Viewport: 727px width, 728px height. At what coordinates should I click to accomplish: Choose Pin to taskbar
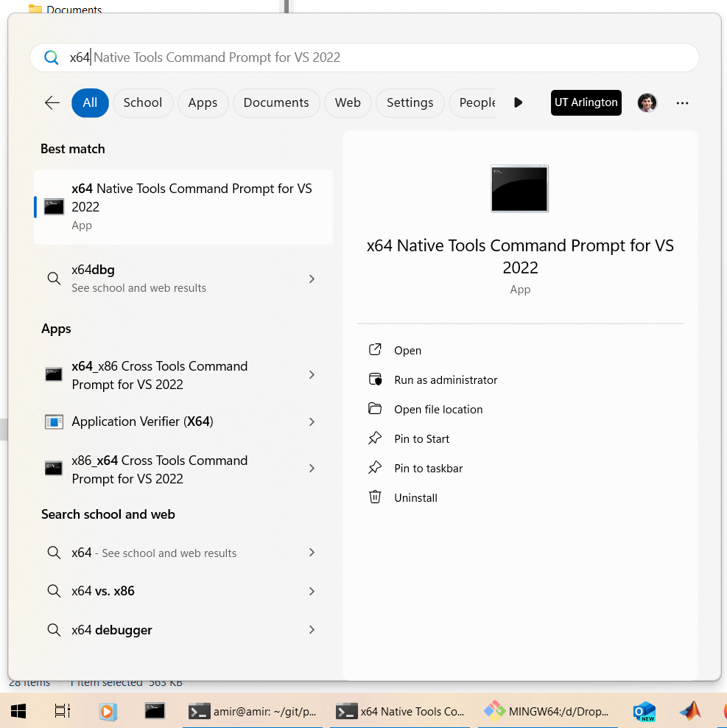pos(428,469)
